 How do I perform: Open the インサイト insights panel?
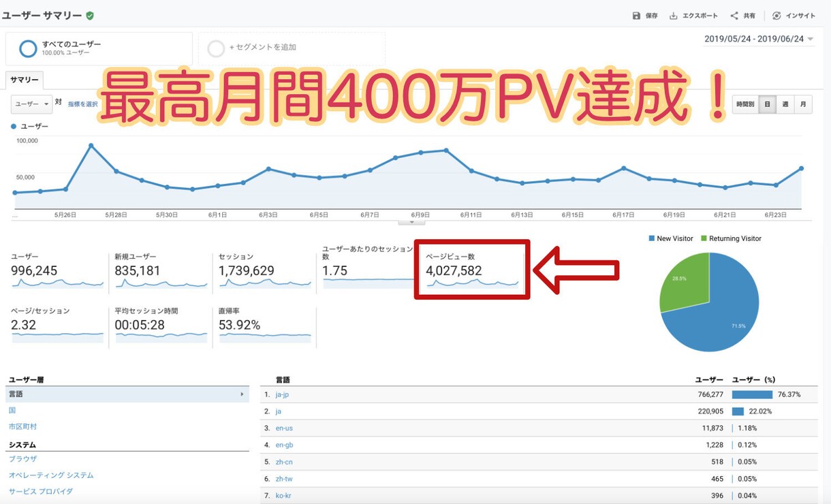[x=794, y=16]
